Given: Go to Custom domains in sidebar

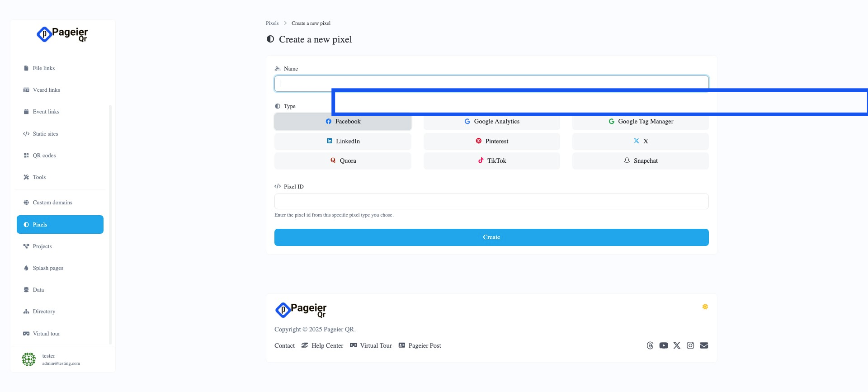Looking at the screenshot, I should click(52, 203).
